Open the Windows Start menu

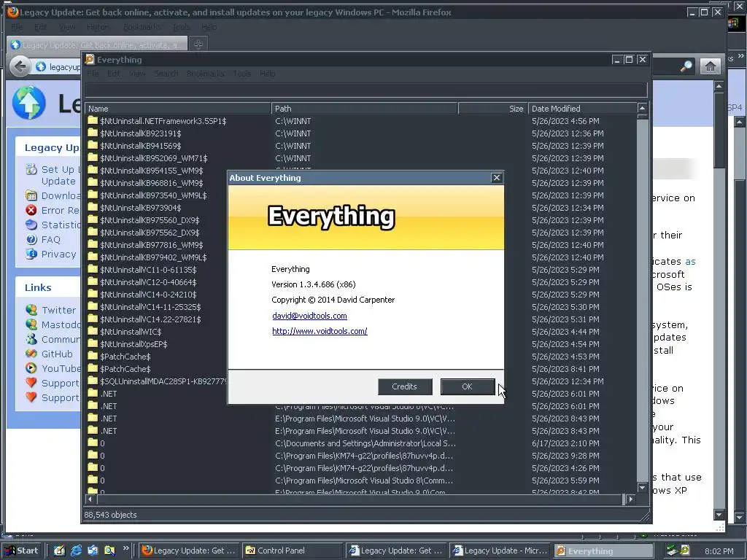[x=21, y=551]
